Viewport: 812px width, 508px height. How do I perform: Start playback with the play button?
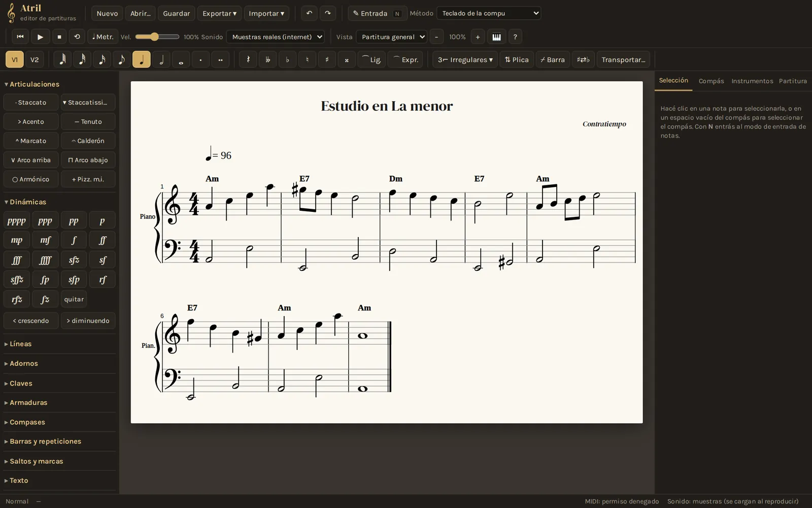tap(40, 37)
